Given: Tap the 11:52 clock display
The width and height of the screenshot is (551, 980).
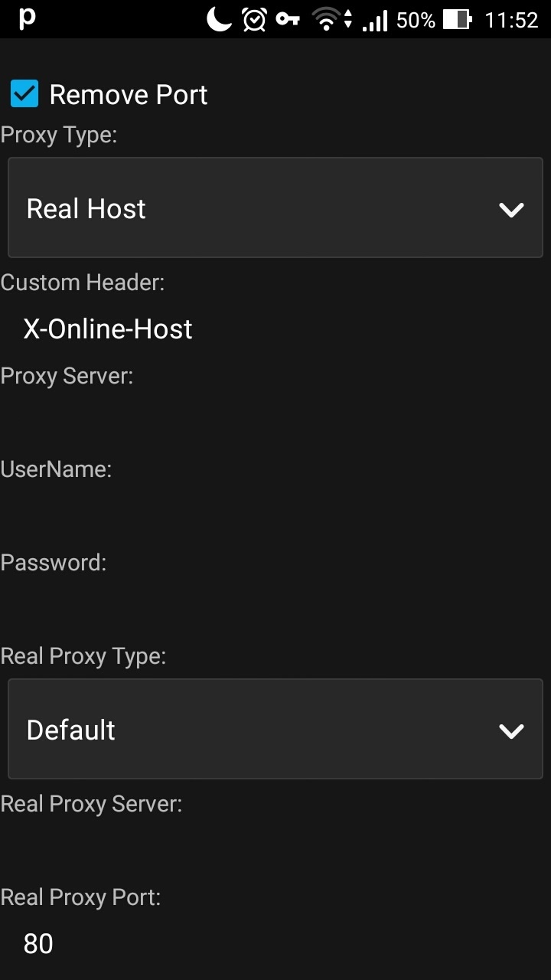Looking at the screenshot, I should point(511,20).
